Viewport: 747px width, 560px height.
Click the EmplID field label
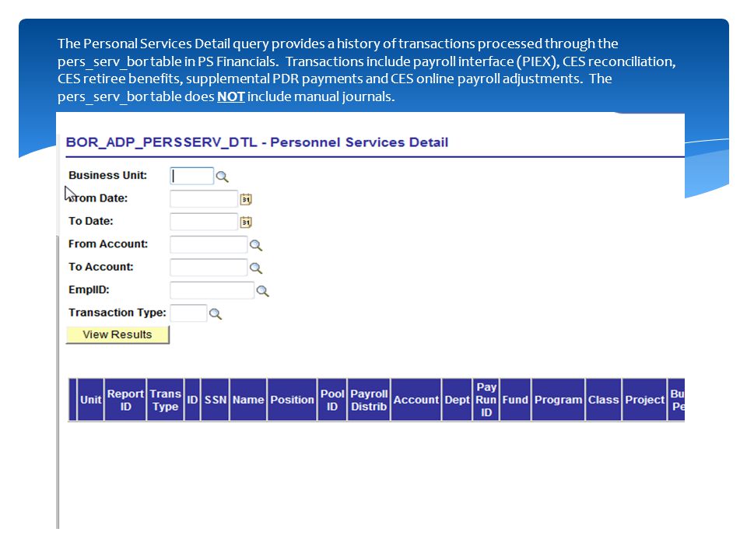coord(89,289)
